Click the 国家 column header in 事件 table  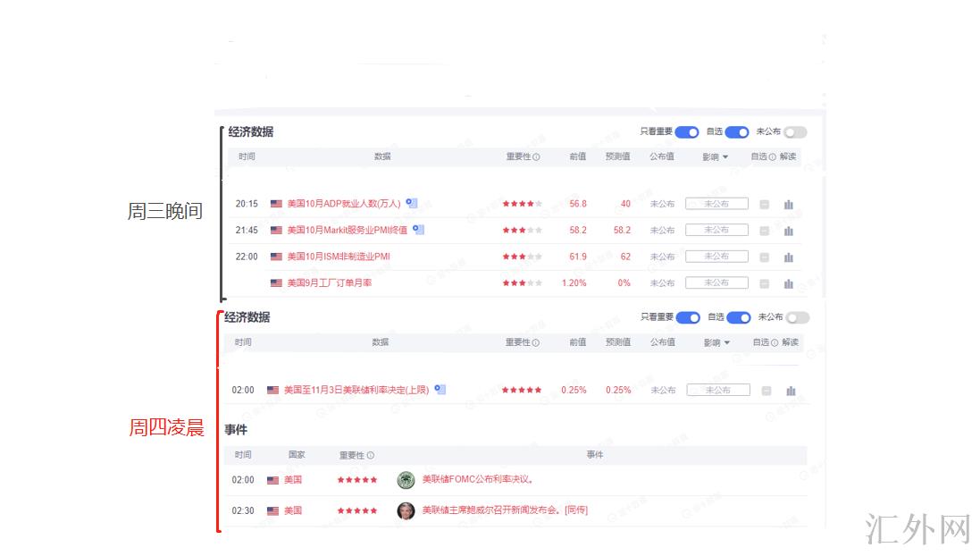(x=297, y=455)
